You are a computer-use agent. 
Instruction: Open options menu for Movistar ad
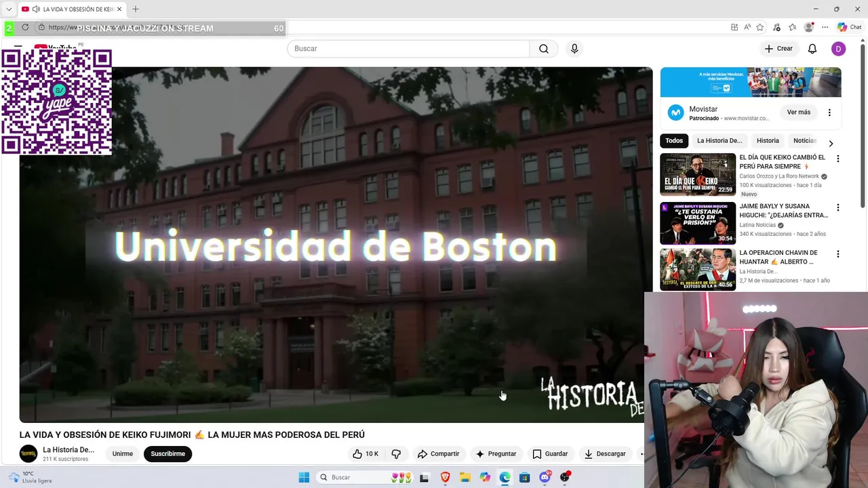pyautogui.click(x=829, y=113)
